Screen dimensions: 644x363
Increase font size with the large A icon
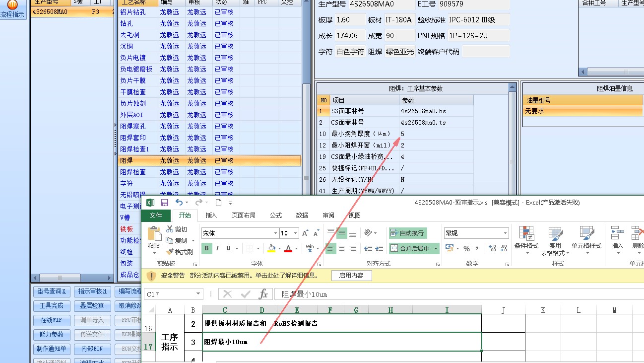pos(305,233)
